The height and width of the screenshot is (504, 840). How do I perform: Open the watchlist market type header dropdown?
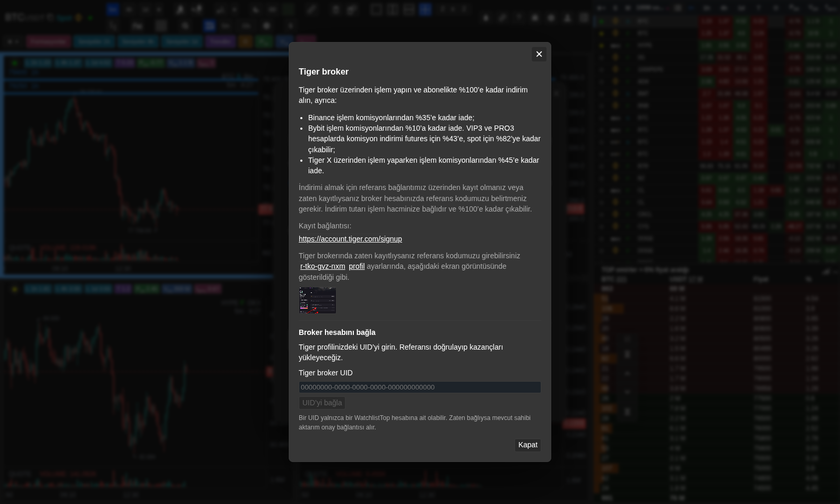click(x=652, y=8)
